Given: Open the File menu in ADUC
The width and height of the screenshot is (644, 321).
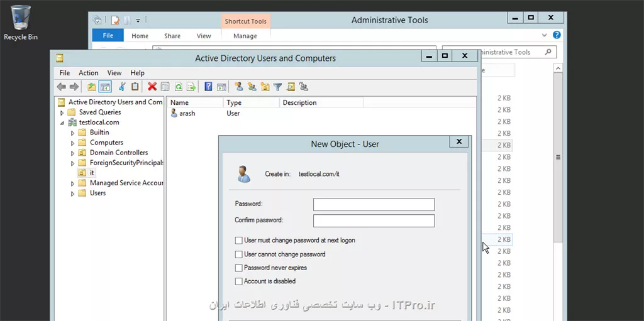Looking at the screenshot, I should [x=65, y=73].
